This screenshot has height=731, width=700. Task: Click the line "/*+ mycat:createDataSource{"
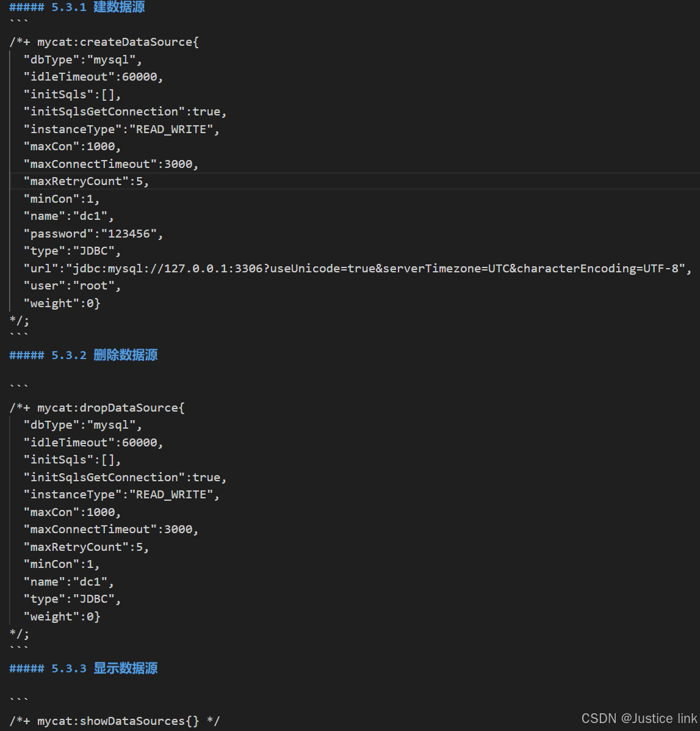pyautogui.click(x=104, y=42)
